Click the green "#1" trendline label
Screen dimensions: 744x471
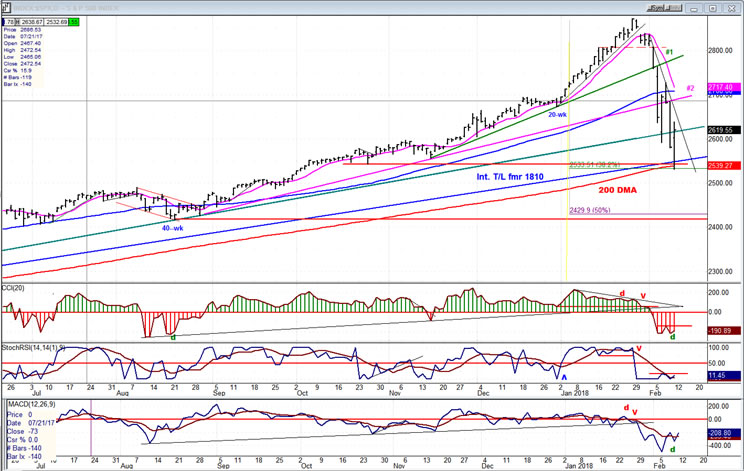[668, 52]
